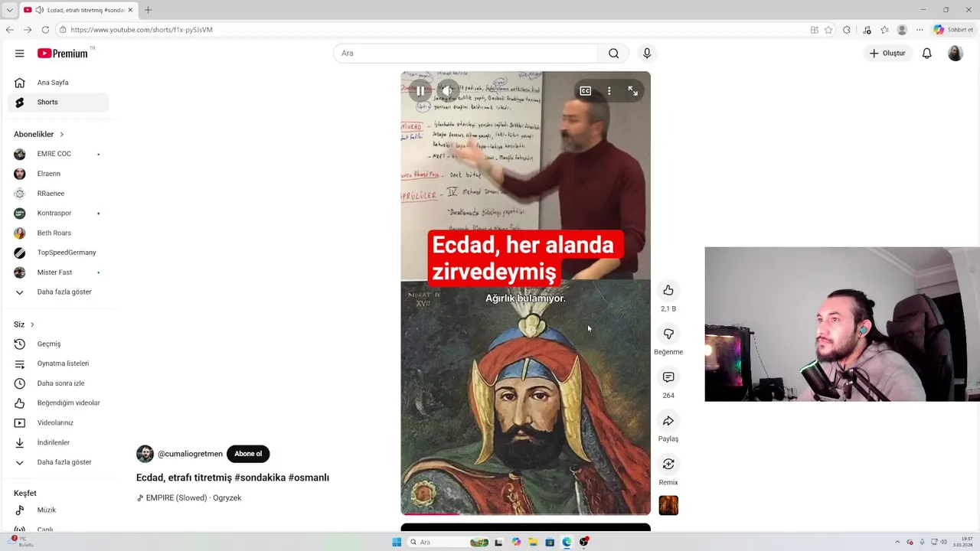
Task: Open the account avatar menu
Action: click(x=955, y=54)
